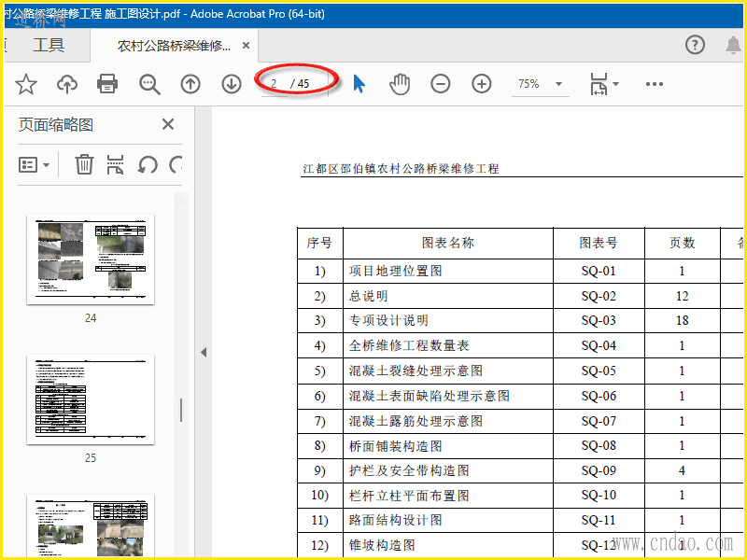
Task: Select page 25 thumbnail
Action: tap(91, 399)
